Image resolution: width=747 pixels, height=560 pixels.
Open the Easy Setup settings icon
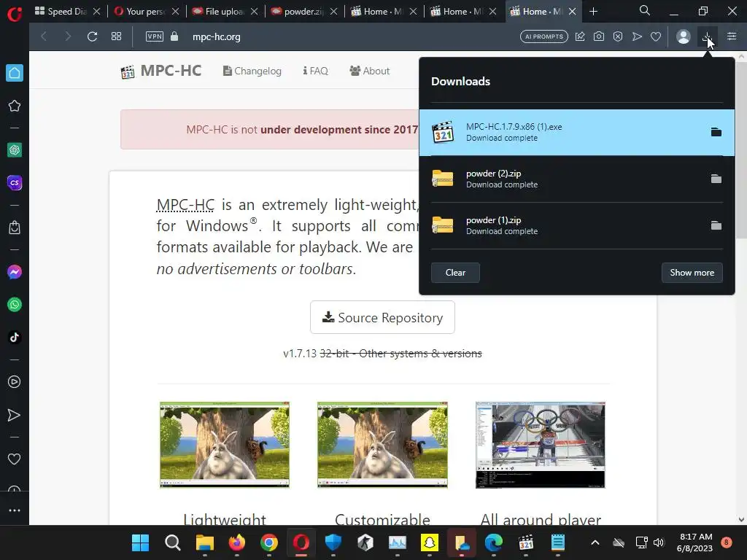(x=732, y=36)
